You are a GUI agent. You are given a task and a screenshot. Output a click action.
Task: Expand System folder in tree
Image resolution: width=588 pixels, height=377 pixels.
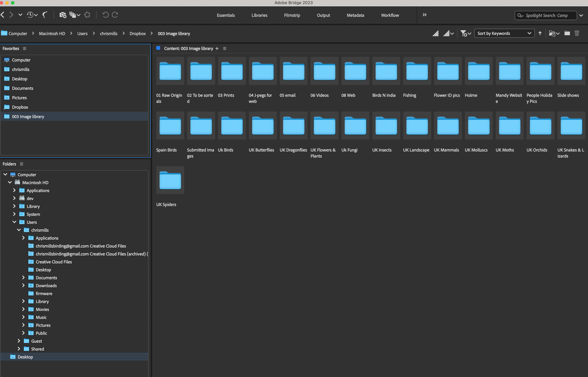(14, 214)
